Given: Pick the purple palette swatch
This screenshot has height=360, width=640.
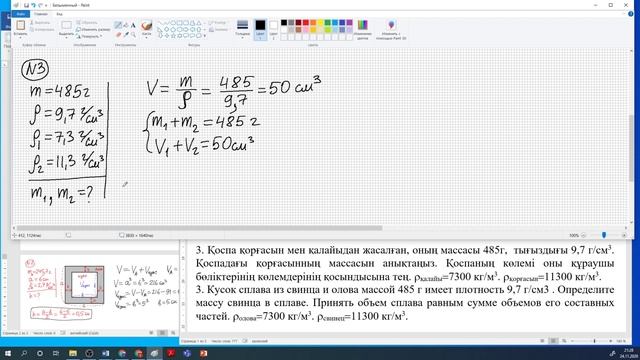Looking at the screenshot, I should click(x=349, y=23).
